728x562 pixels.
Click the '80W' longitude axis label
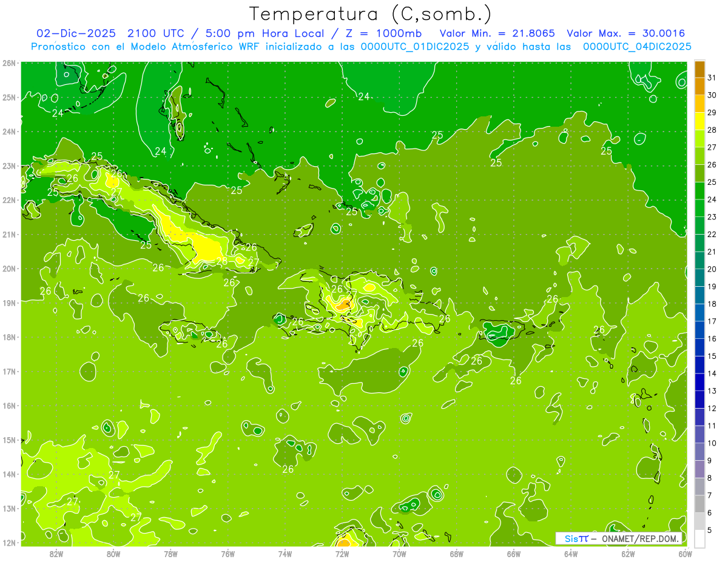click(x=113, y=553)
